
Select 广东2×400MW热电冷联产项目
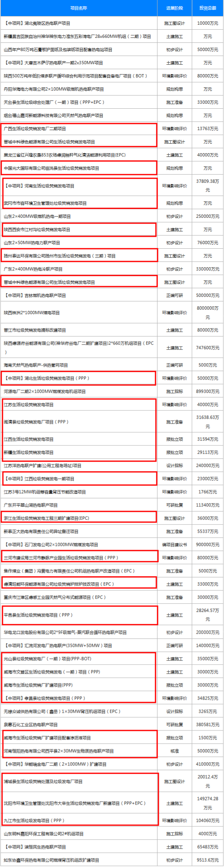[33, 269]
